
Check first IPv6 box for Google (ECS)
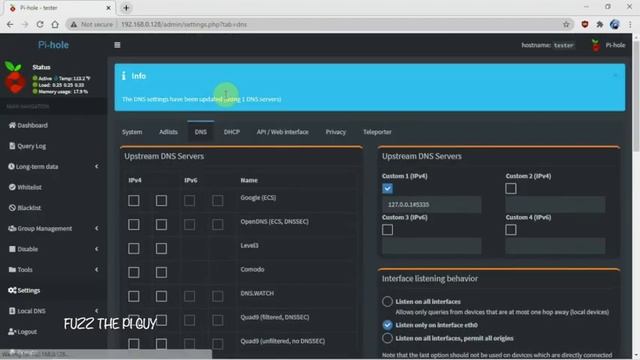click(189, 200)
